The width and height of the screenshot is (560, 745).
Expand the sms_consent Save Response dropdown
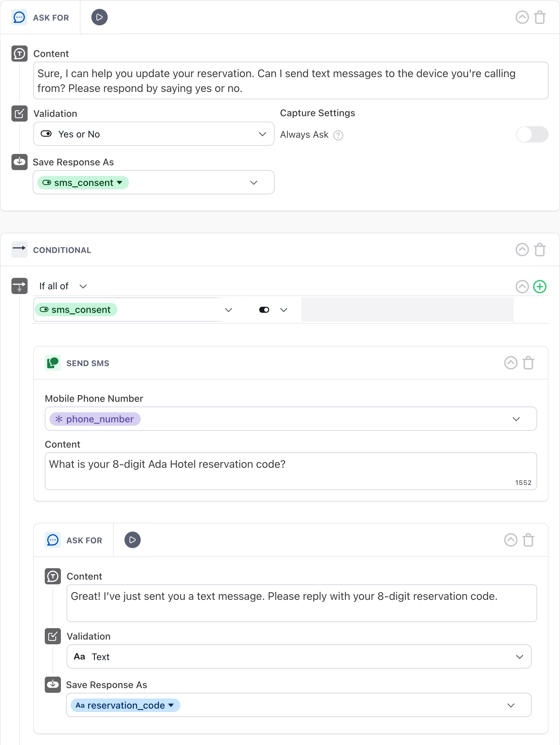coord(254,183)
